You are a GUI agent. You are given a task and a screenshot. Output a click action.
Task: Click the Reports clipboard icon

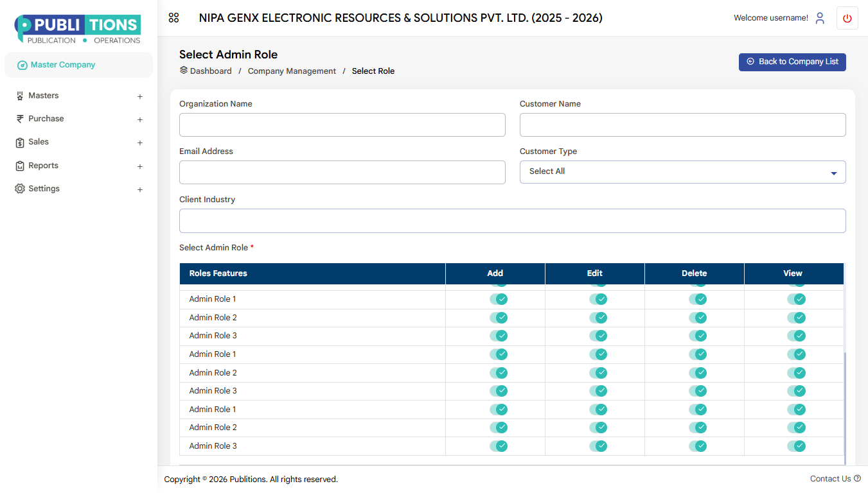(x=20, y=166)
